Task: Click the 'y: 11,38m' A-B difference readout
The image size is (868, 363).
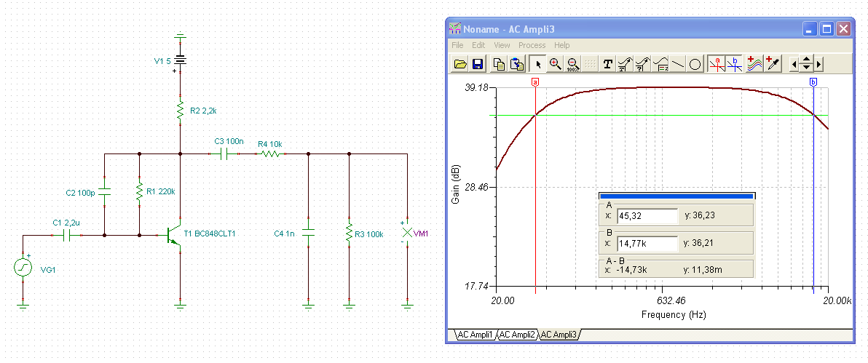Action: click(x=702, y=270)
